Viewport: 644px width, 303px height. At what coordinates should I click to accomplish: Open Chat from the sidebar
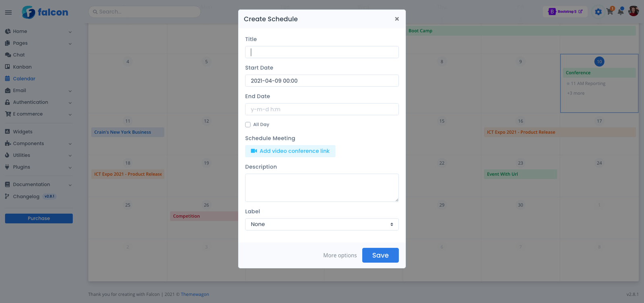(x=19, y=55)
